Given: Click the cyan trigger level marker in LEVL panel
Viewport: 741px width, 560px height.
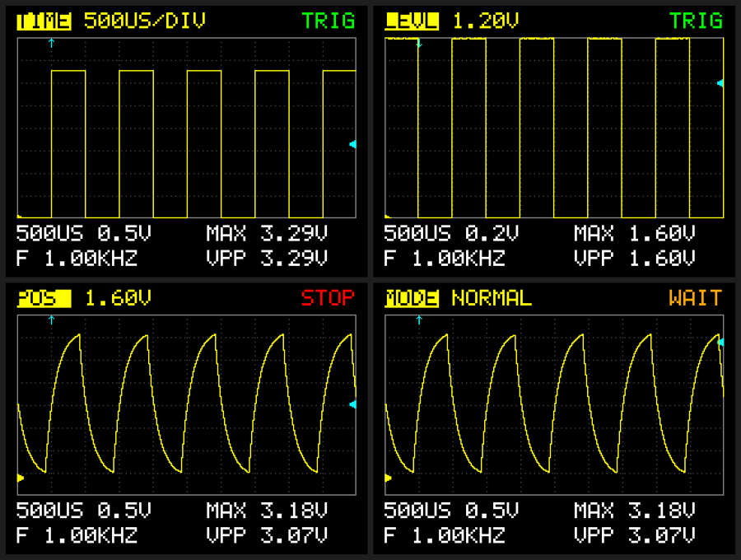Looking at the screenshot, I should [720, 83].
